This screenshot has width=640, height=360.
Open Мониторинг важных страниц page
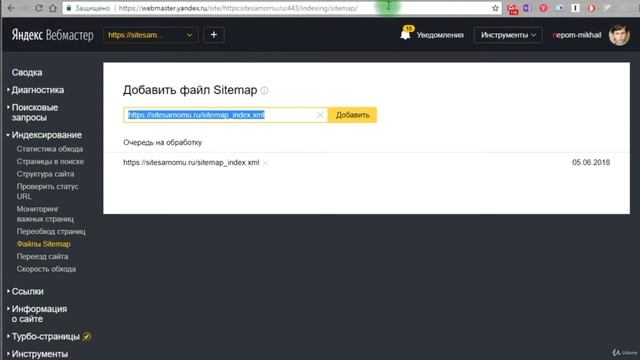tap(45, 214)
